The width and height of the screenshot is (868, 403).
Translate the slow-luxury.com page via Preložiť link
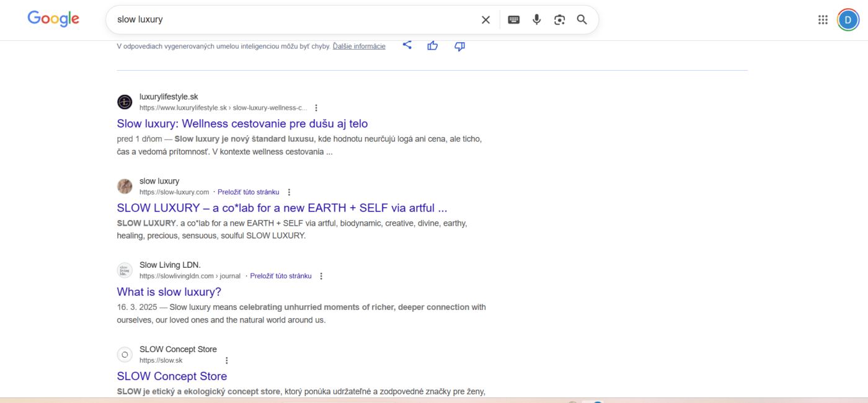pyautogui.click(x=248, y=192)
